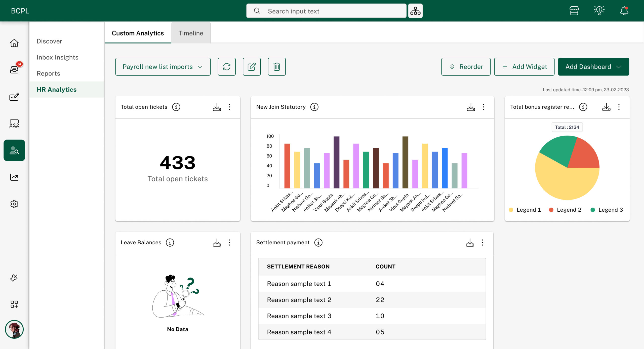Image resolution: width=644 pixels, height=349 pixels.
Task: Click the refresh/sync dashboard icon
Action: tap(226, 67)
